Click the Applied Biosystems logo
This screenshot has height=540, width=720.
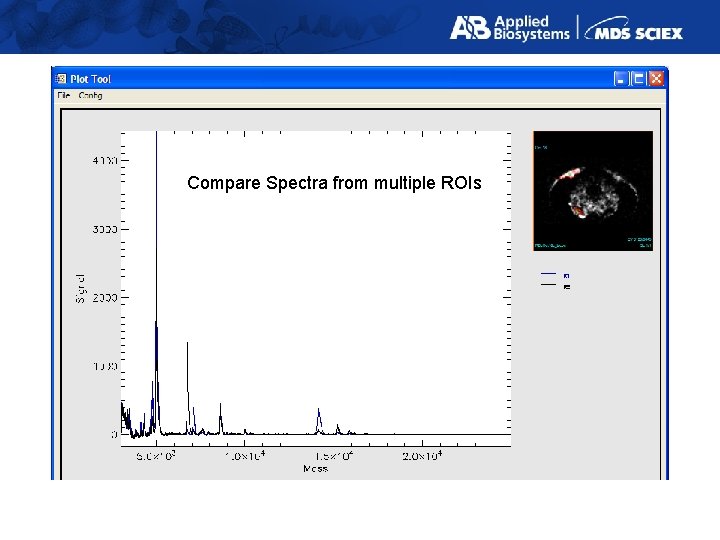[510, 28]
